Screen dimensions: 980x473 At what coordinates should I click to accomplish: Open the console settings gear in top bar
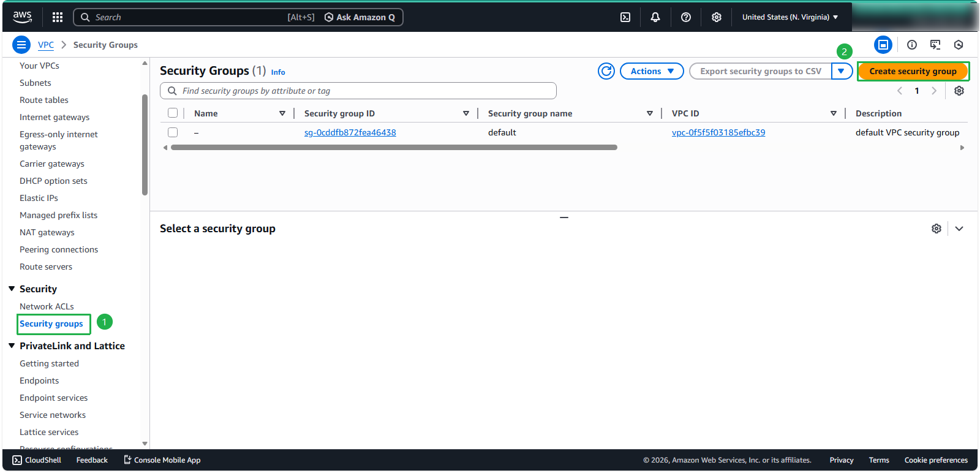pos(717,17)
